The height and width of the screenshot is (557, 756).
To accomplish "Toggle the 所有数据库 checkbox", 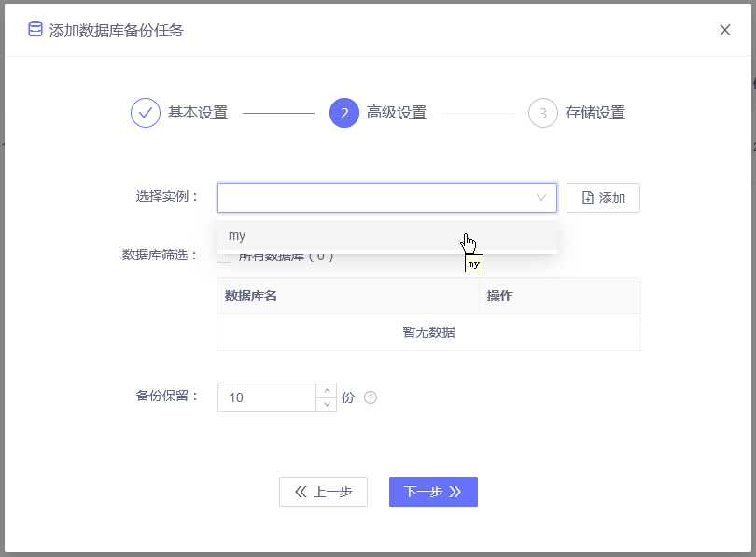I will point(224,258).
